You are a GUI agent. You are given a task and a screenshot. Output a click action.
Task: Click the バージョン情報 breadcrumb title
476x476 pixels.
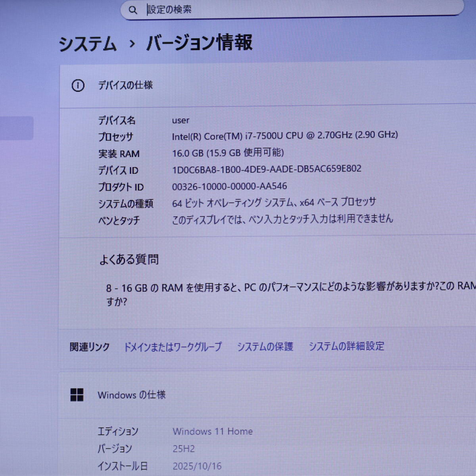(x=199, y=43)
